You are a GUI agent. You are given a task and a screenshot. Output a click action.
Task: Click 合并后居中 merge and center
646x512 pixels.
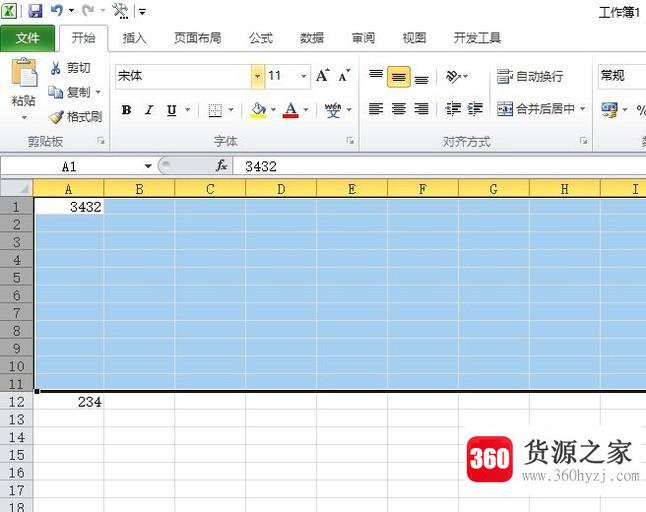tap(536, 109)
